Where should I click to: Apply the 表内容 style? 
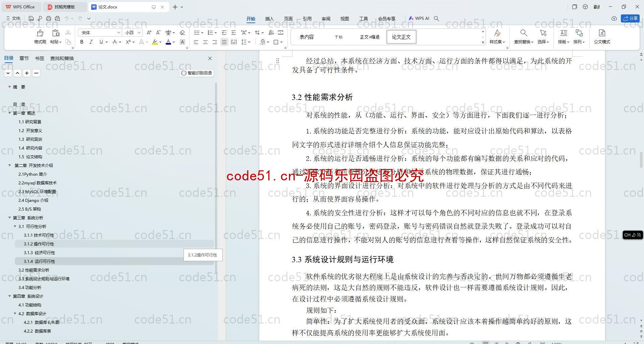click(x=307, y=37)
